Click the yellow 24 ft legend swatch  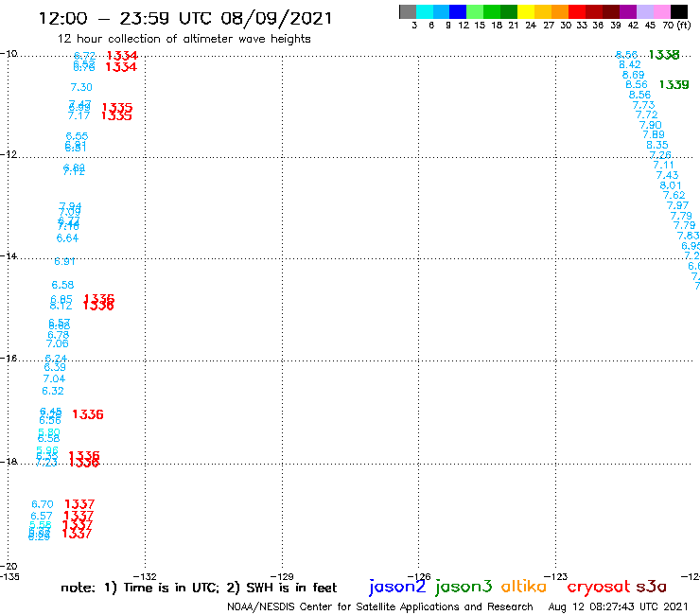526,11
